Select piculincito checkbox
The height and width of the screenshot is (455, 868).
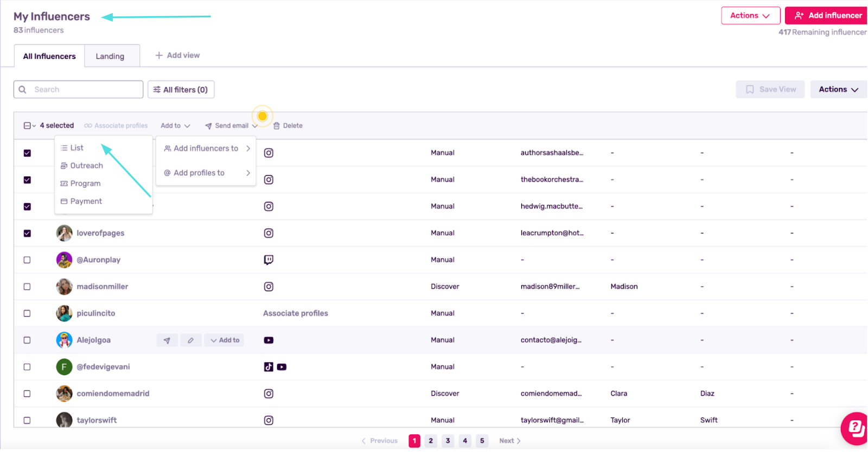27,313
